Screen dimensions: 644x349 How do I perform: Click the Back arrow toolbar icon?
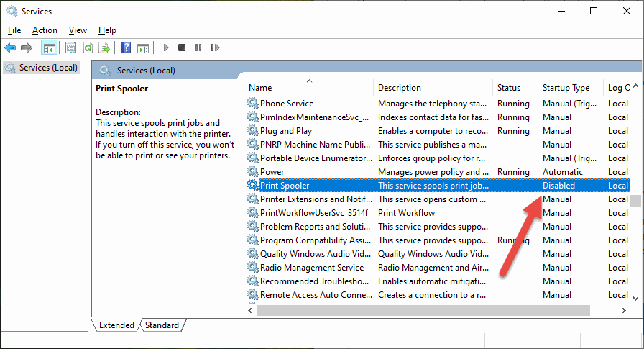pyautogui.click(x=10, y=47)
